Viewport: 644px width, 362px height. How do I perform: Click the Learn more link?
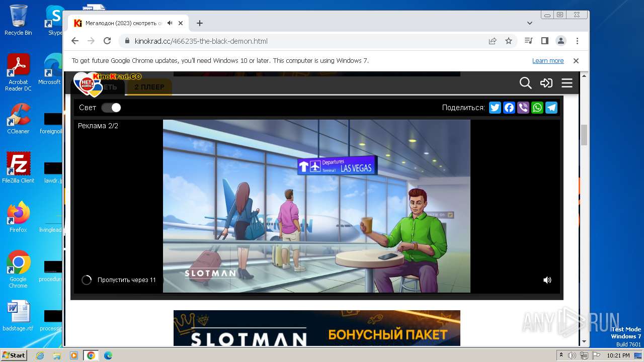[548, 61]
